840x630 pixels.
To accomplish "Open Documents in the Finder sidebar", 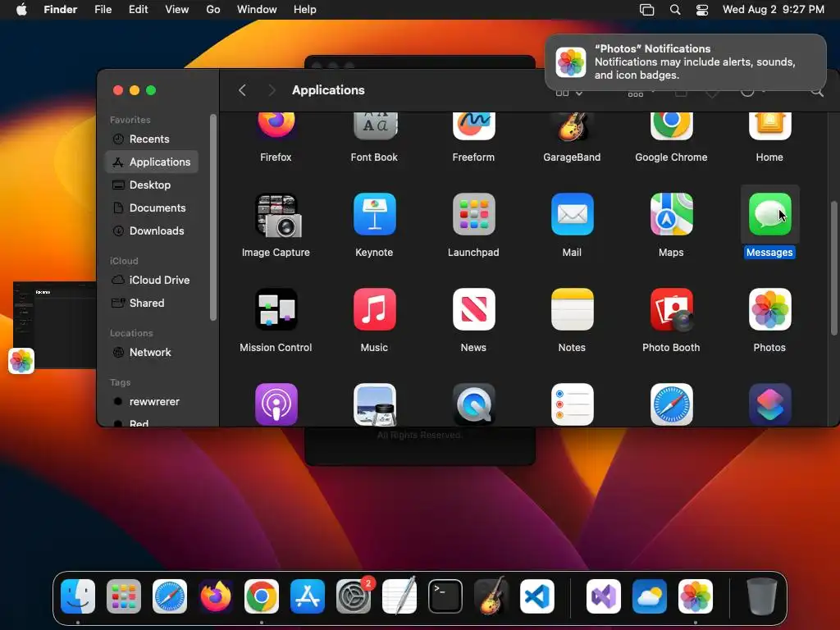I will click(x=152, y=208).
